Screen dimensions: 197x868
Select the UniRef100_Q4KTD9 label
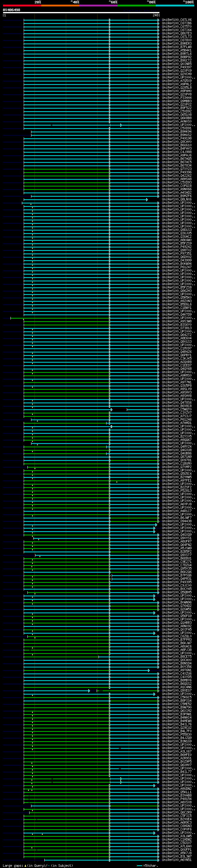click(177, 314)
